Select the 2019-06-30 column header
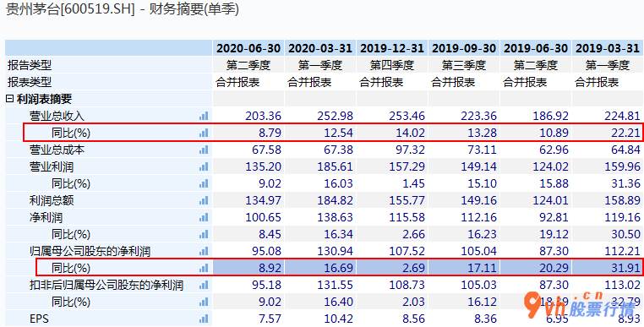644x327 pixels. point(536,48)
